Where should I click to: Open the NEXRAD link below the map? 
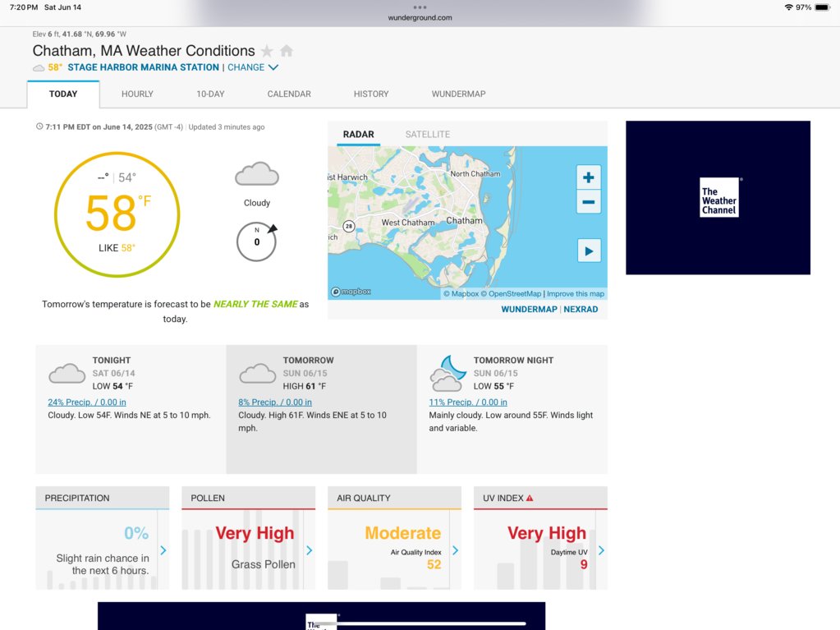tap(581, 309)
